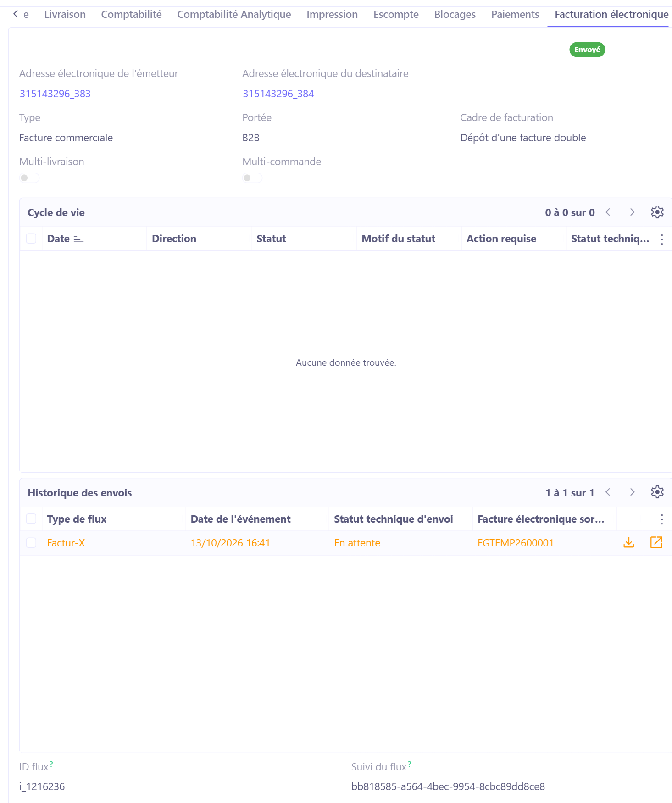Show Suivi du flux help tooltip

coord(410,764)
